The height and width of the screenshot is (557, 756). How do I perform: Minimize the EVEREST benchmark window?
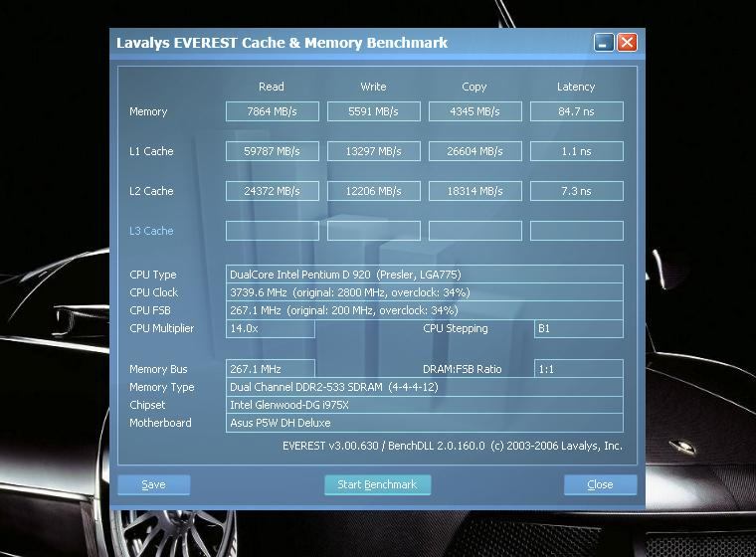tap(604, 43)
